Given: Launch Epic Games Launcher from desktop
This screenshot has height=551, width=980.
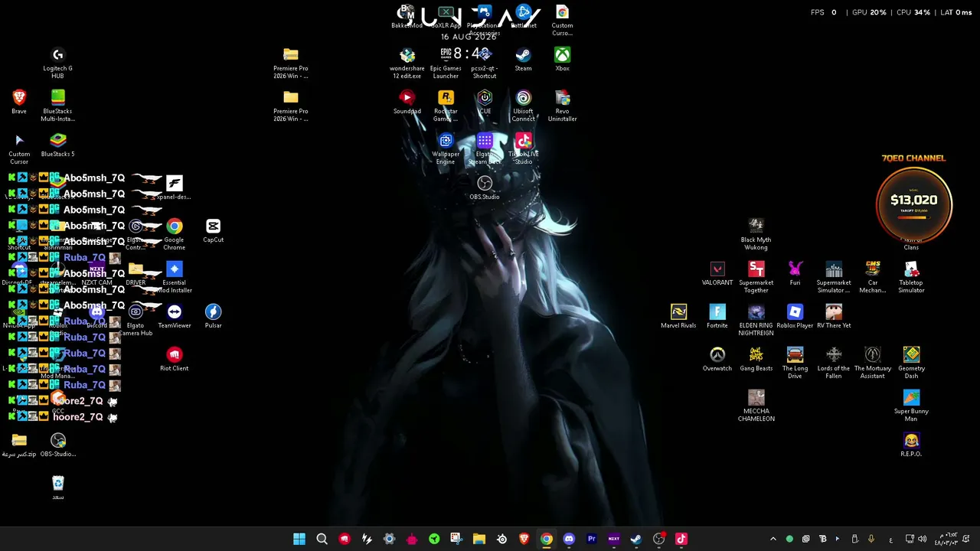Looking at the screenshot, I should 446,63.
